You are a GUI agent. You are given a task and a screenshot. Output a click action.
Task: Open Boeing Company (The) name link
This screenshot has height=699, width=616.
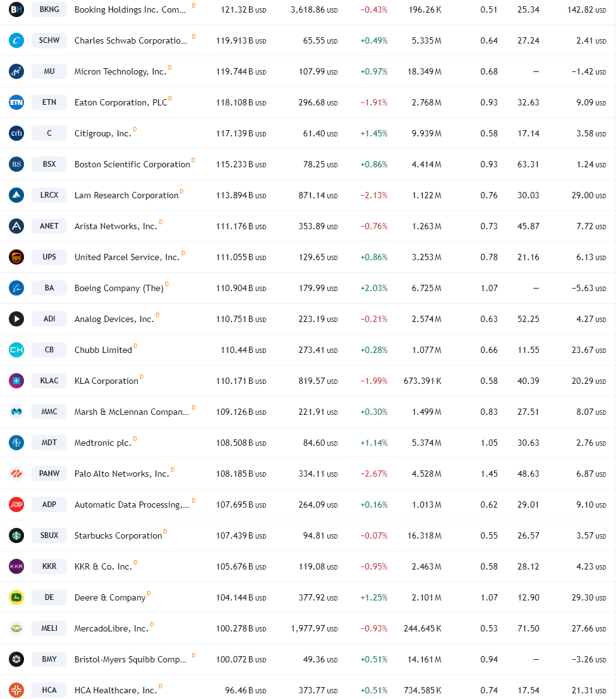click(x=119, y=289)
